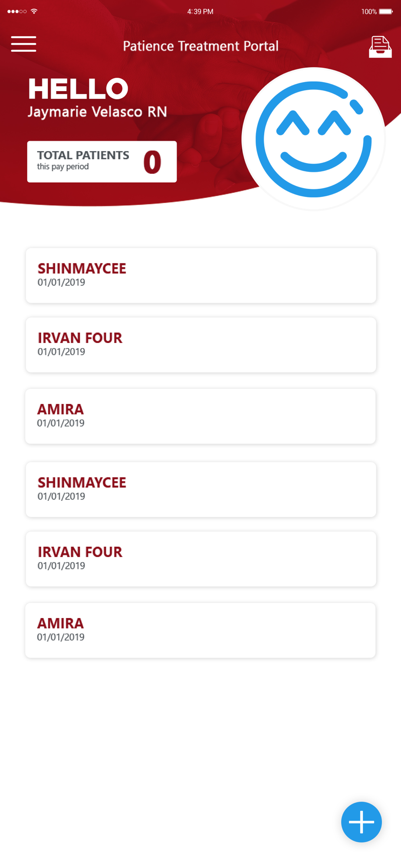
Task: Tap the 4:39 PM clock
Action: [200, 12]
